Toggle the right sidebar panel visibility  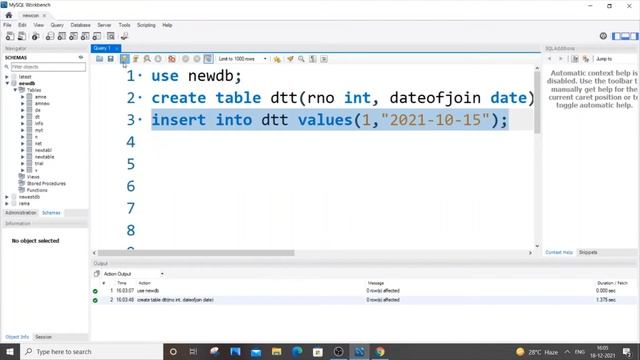[634, 36]
